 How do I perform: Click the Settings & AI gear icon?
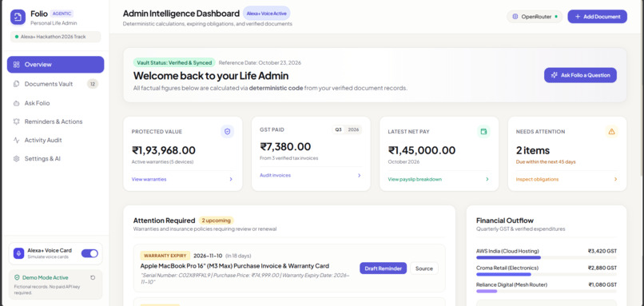[17, 158]
